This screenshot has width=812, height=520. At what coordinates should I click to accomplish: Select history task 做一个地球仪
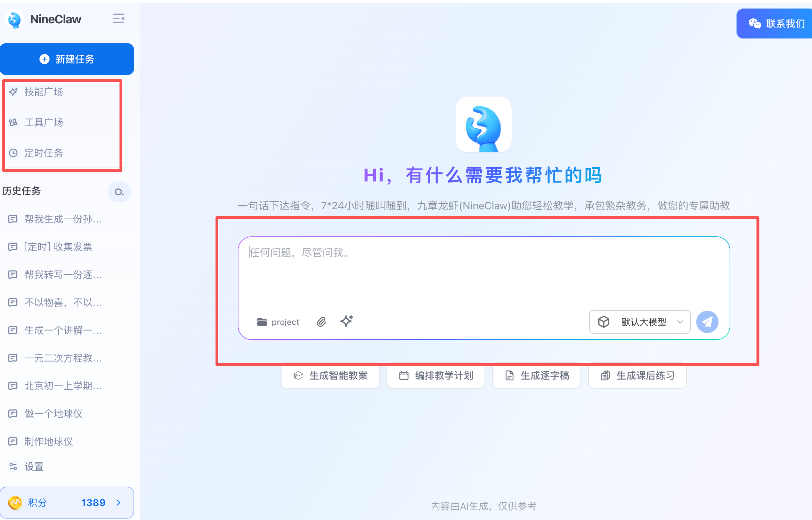tap(53, 414)
